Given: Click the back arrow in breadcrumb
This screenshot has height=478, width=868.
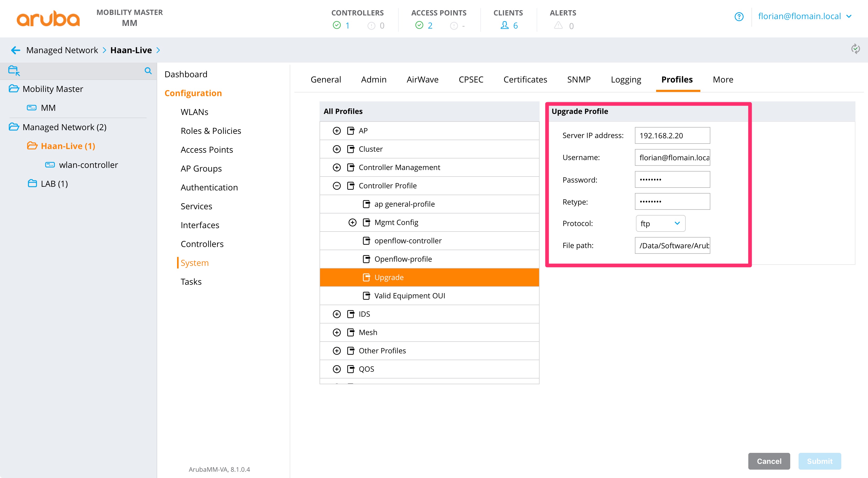Looking at the screenshot, I should coord(15,50).
